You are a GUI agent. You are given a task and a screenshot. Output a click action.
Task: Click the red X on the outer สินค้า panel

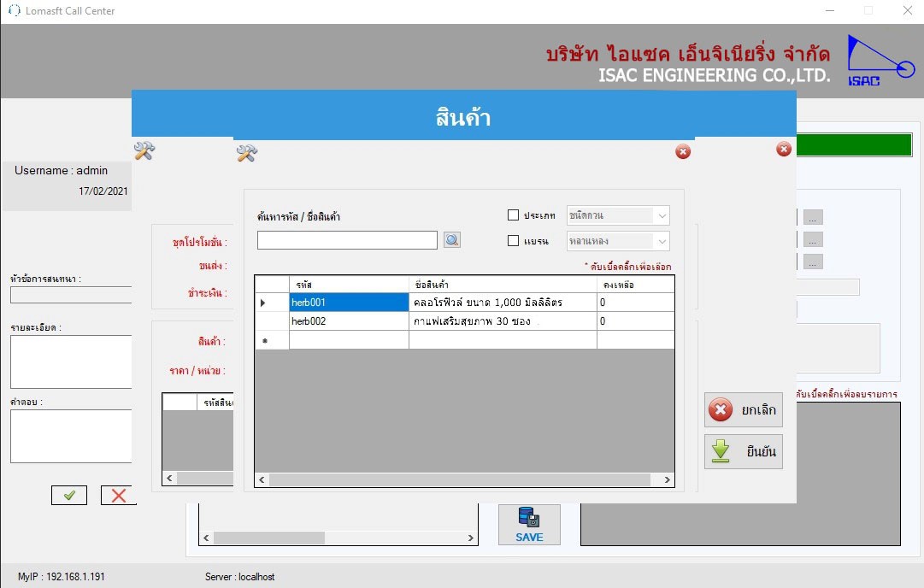click(783, 150)
